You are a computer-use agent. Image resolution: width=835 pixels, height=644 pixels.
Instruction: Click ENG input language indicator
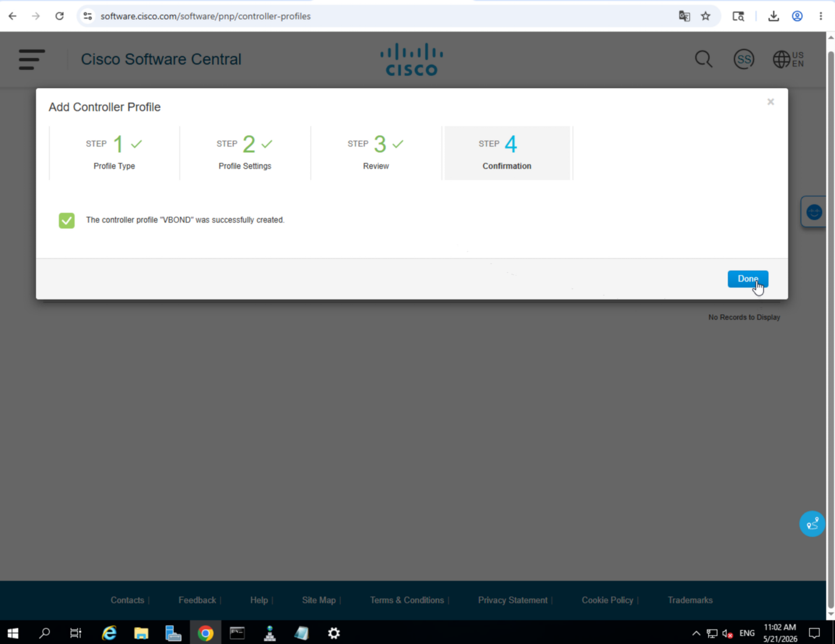point(746,634)
